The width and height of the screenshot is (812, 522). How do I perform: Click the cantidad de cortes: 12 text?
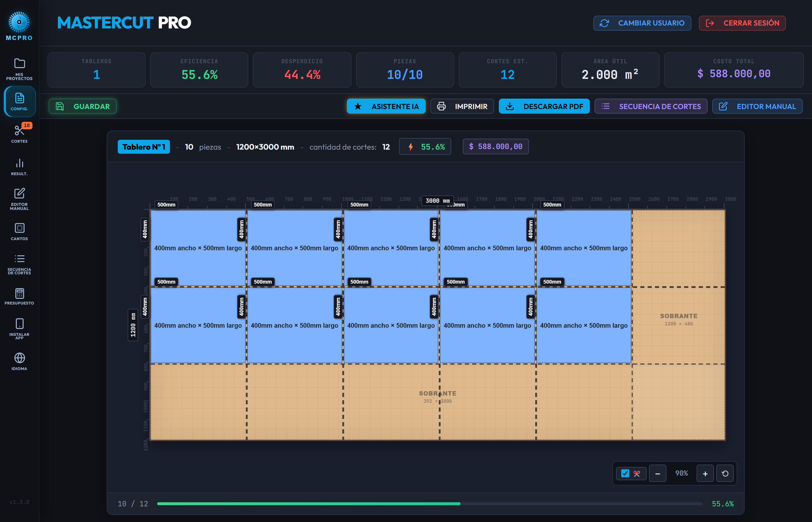pyautogui.click(x=349, y=147)
